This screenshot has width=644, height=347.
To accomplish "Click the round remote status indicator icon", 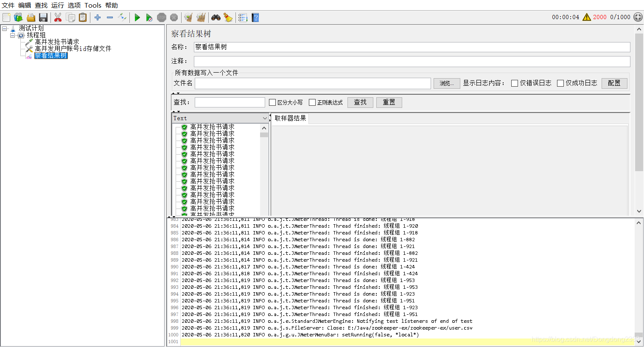I will coord(638,17).
